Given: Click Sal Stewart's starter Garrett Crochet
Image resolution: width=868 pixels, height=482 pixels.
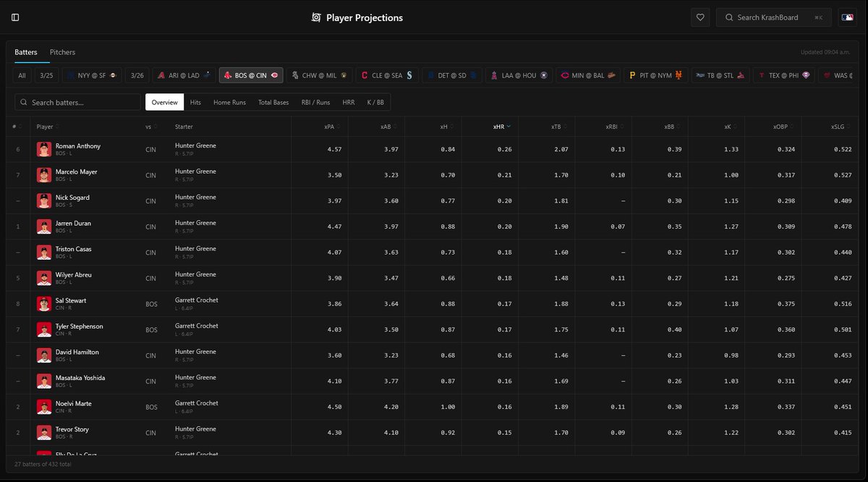Looking at the screenshot, I should click(197, 300).
